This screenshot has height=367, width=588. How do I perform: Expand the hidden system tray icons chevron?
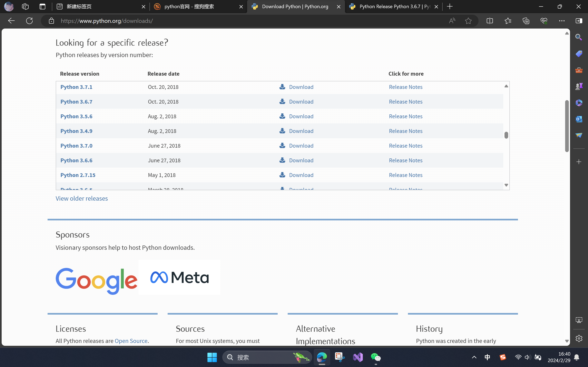coord(474,357)
